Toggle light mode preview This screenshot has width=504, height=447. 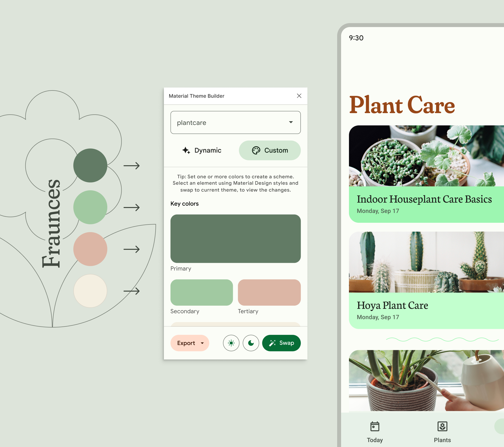(232, 343)
